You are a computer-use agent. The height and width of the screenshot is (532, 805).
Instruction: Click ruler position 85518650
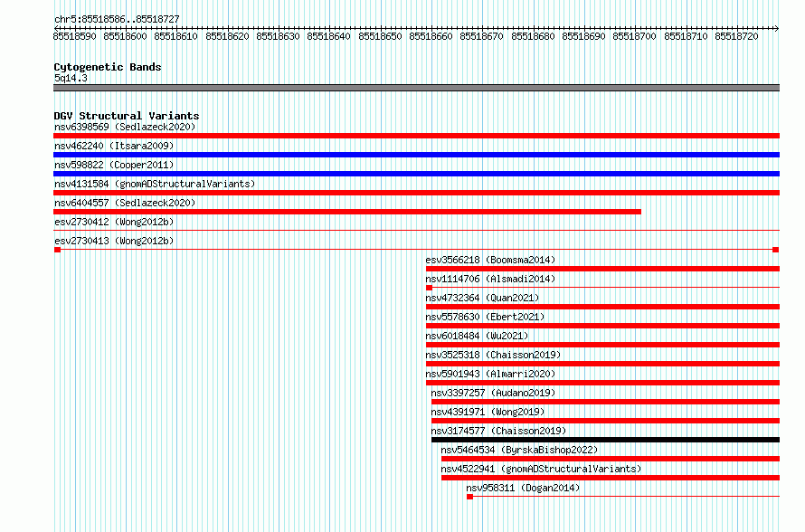[381, 36]
